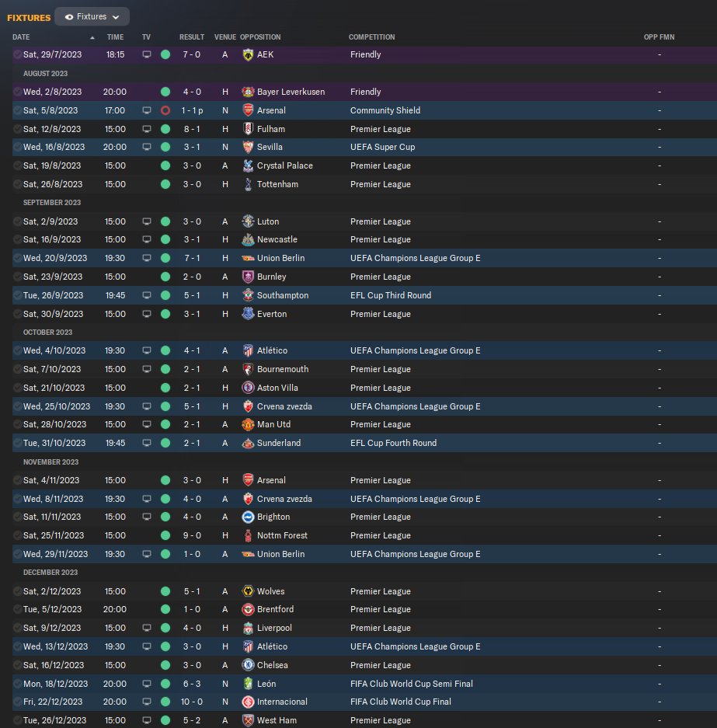Open the 7 - 0 result against AEK
Viewport: 717px width, 728px height.
(192, 55)
